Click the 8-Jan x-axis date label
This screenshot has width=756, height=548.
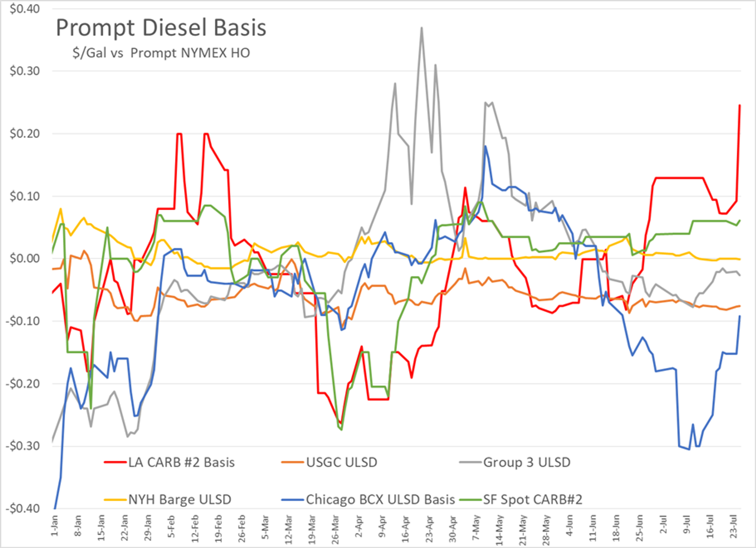tap(78, 525)
